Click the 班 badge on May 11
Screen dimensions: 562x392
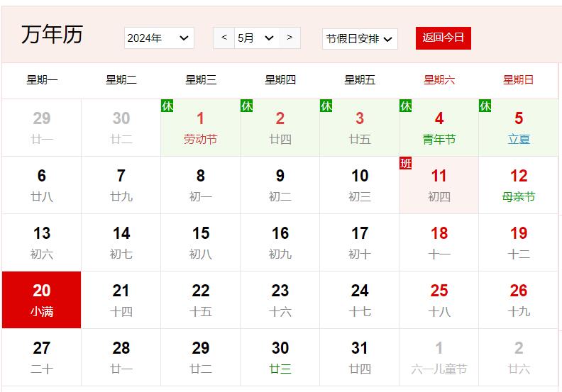tap(406, 164)
